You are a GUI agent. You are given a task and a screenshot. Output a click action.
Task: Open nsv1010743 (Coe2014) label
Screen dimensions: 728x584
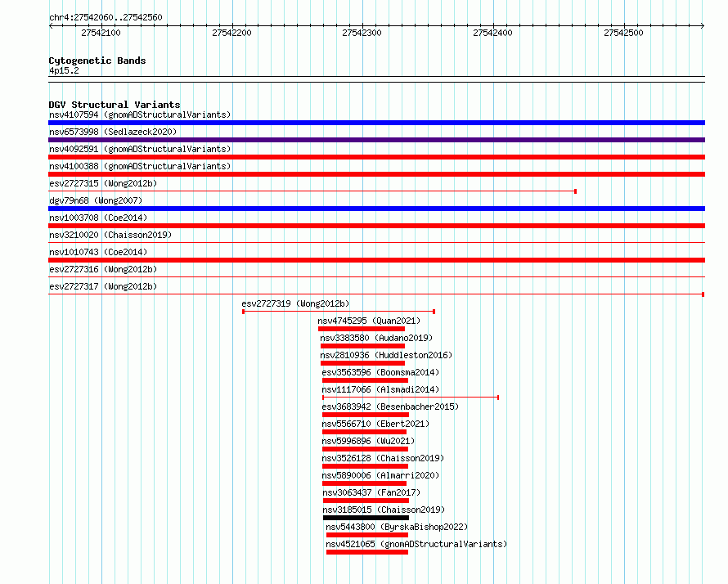pyautogui.click(x=98, y=252)
